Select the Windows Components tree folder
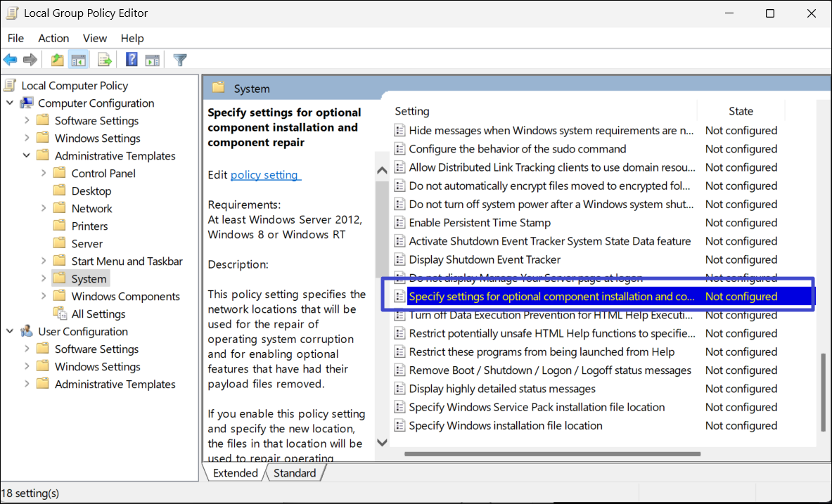The width and height of the screenshot is (832, 504). pyautogui.click(x=125, y=297)
